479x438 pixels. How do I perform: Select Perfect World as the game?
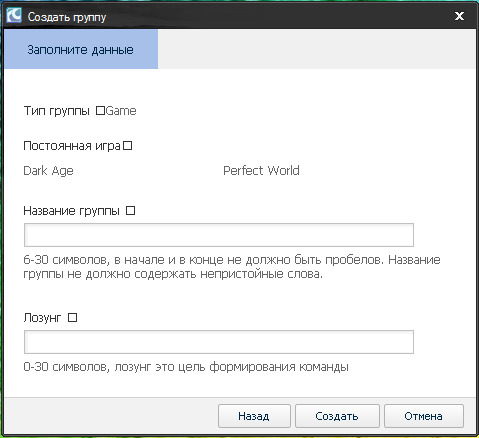point(261,170)
